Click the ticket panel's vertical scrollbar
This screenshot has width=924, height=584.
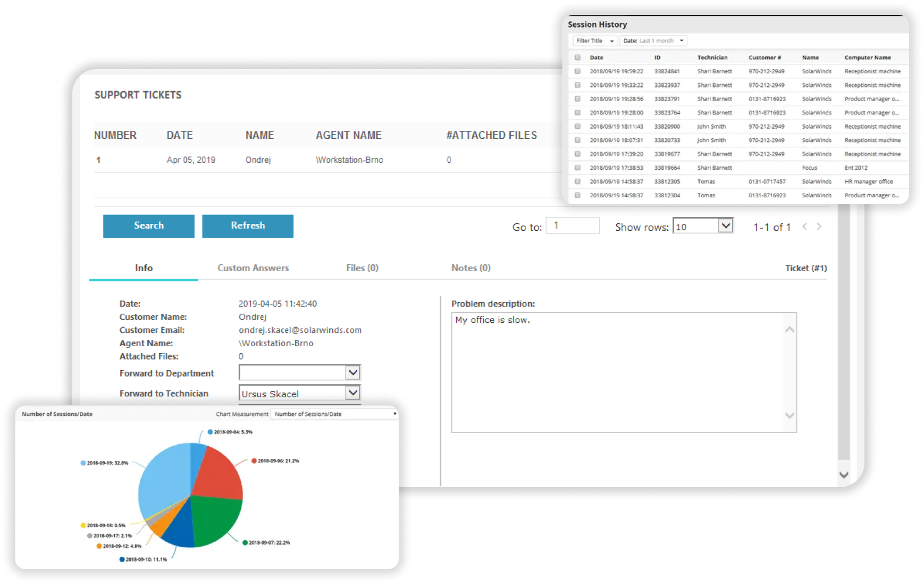[844, 332]
